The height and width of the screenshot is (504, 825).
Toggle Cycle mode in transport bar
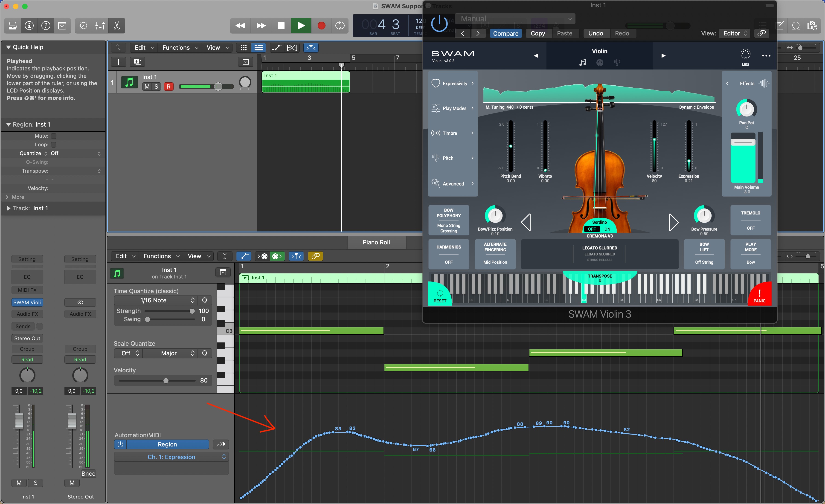pyautogui.click(x=340, y=26)
